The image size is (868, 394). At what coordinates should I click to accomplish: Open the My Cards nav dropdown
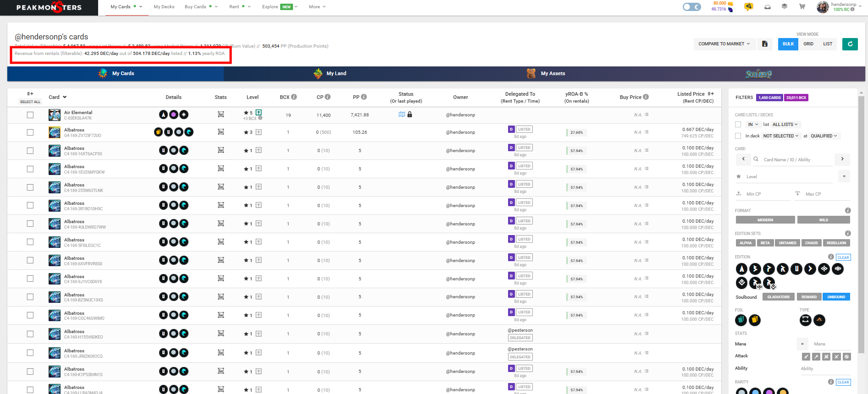click(x=127, y=7)
